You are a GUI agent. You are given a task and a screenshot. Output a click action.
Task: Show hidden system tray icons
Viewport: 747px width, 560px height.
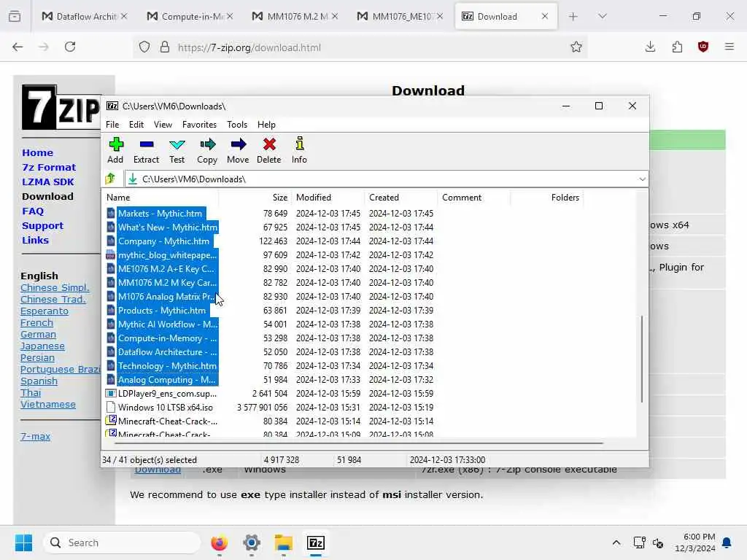tap(616, 542)
